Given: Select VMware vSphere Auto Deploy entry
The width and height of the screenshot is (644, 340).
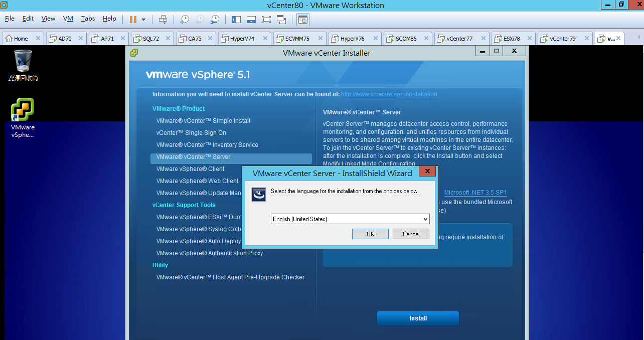Looking at the screenshot, I should [199, 241].
